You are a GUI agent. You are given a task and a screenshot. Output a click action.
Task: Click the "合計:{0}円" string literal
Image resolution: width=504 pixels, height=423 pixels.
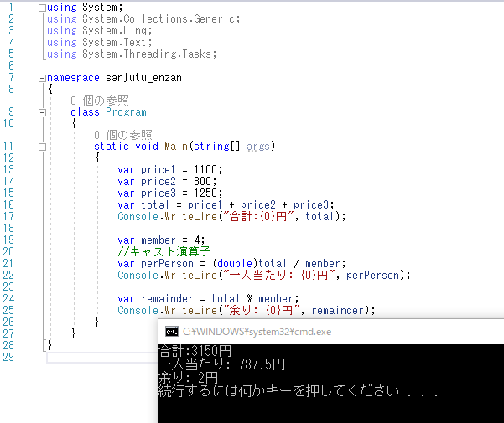tap(261, 217)
